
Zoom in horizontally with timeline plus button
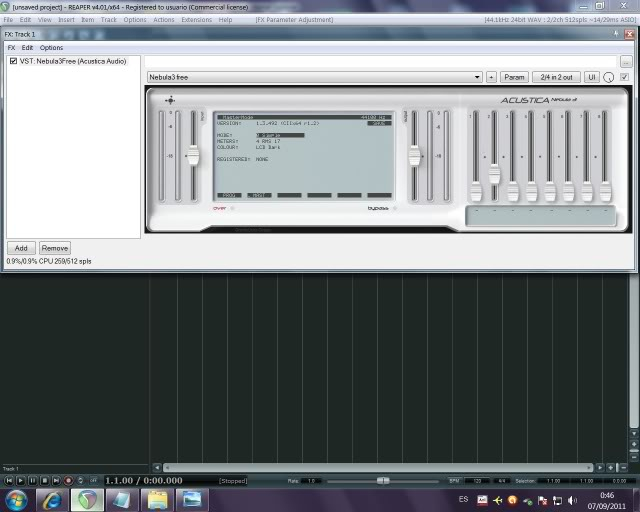pyautogui.click(x=611, y=467)
